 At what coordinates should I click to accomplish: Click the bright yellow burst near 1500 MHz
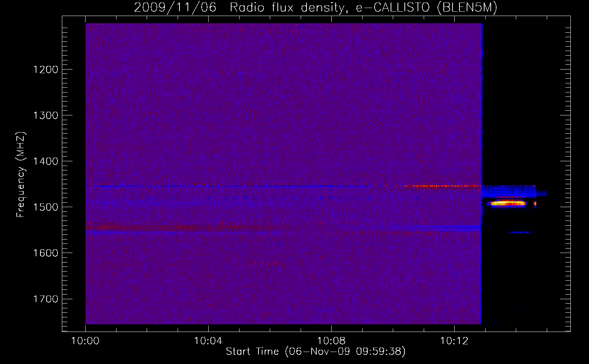tap(508, 203)
